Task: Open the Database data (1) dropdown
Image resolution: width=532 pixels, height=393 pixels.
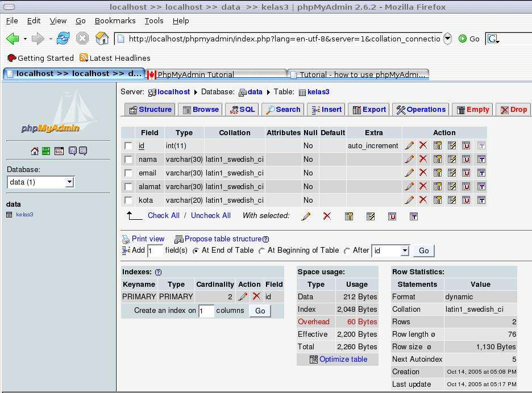Action: (x=41, y=182)
